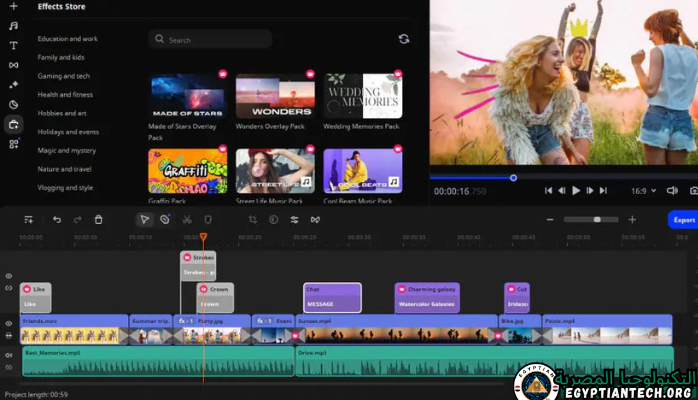Click the Undo arrow in timeline toolbar
This screenshot has height=400, width=698.
pyautogui.click(x=57, y=219)
